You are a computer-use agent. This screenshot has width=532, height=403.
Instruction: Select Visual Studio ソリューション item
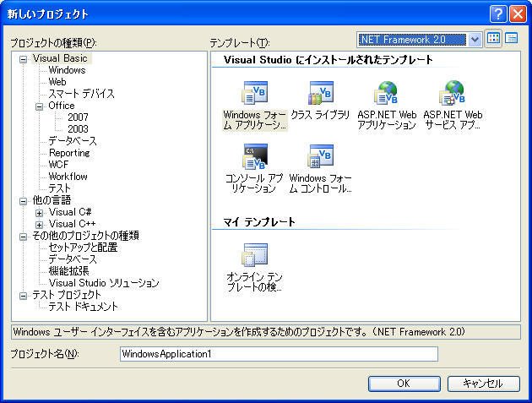point(104,283)
